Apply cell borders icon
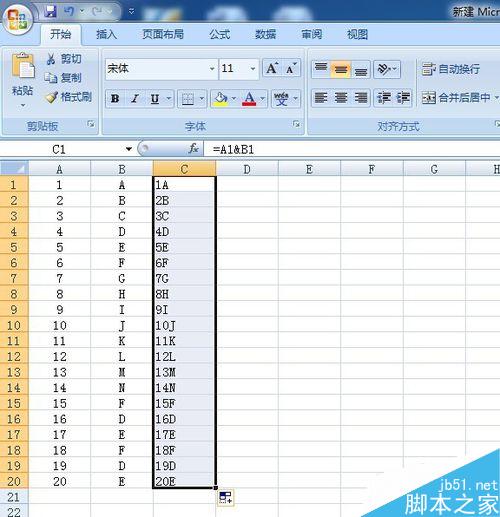This screenshot has width=500, height=517. [x=188, y=99]
